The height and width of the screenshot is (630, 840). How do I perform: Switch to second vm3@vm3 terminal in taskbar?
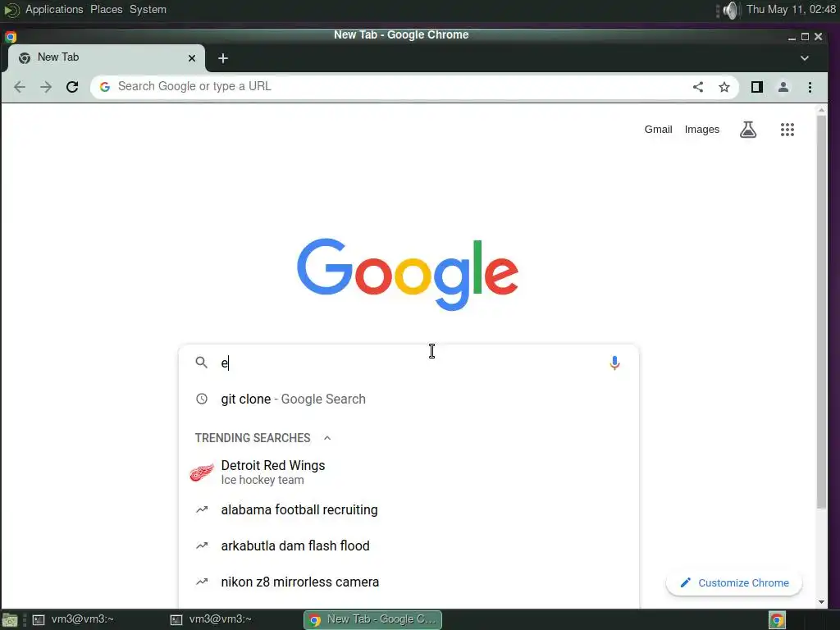point(212,619)
